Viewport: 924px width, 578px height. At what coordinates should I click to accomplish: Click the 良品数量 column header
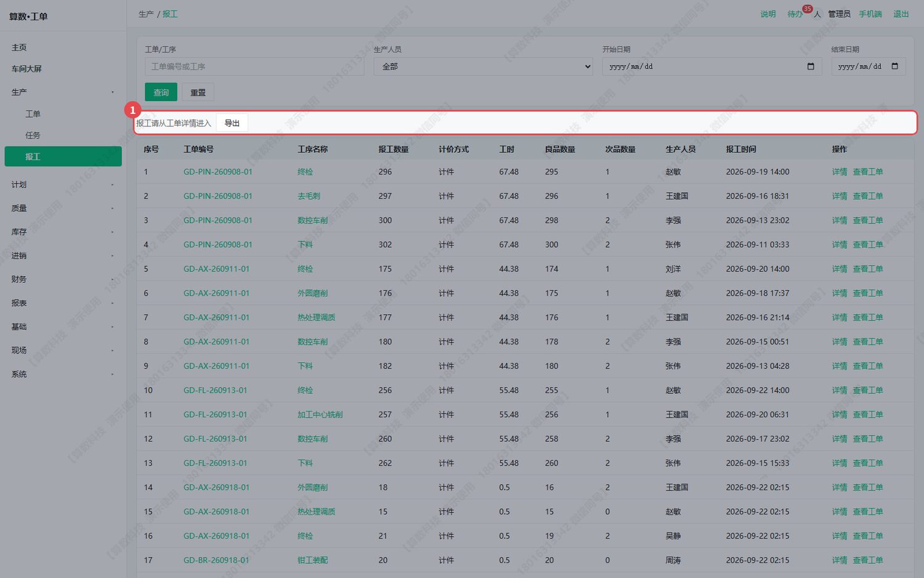[560, 149]
